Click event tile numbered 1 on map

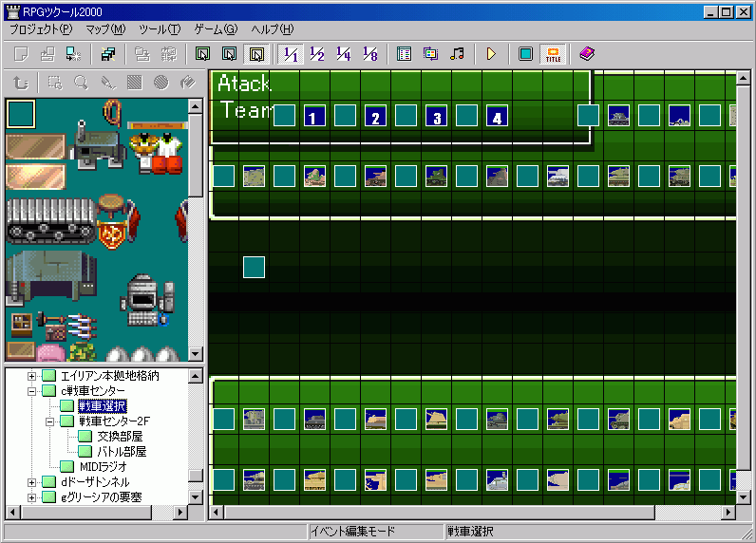(314, 115)
